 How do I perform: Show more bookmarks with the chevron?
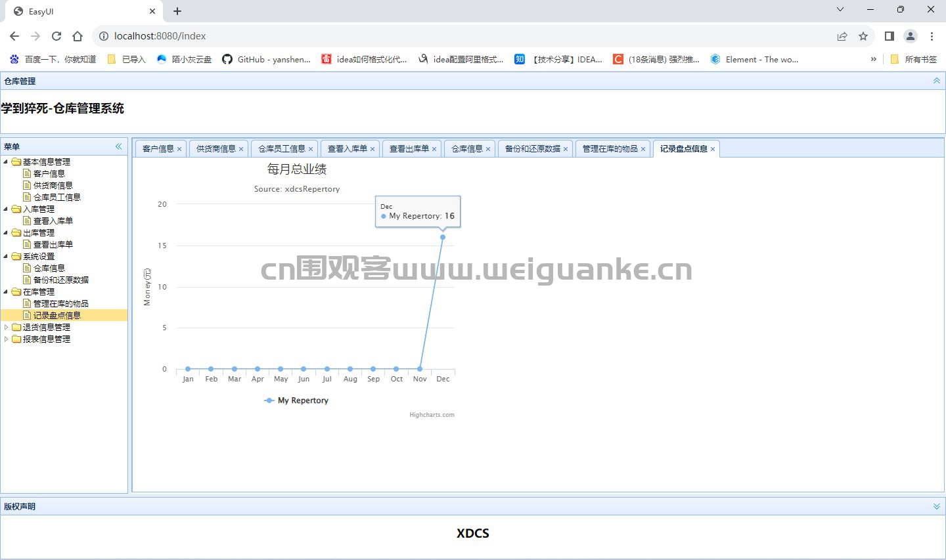pos(874,59)
